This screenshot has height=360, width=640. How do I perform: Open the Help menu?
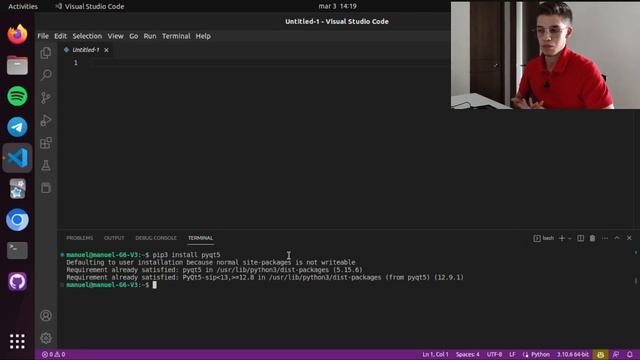coord(203,36)
